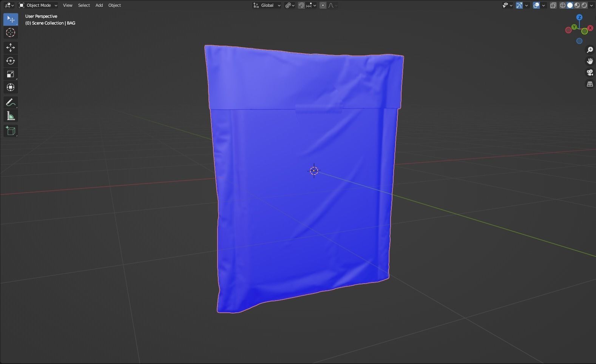Pick the Scale tool
The height and width of the screenshot is (364, 596).
(x=11, y=74)
